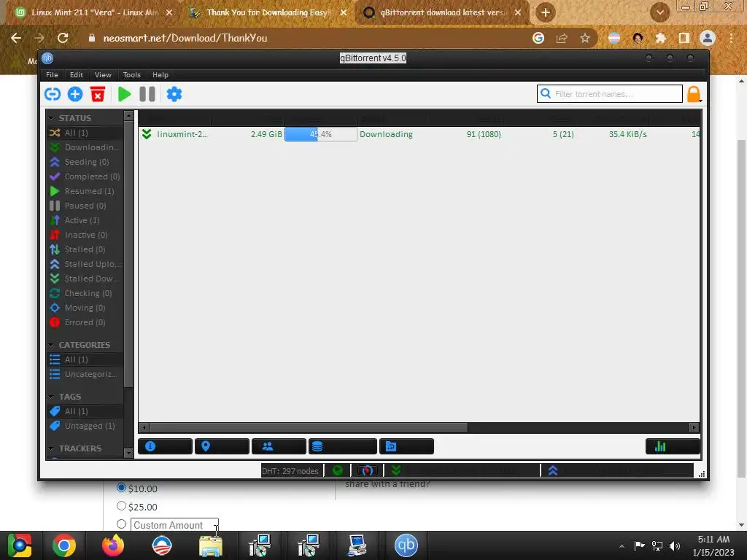Open the Content folder tab icon
747x560 pixels.
[391, 446]
